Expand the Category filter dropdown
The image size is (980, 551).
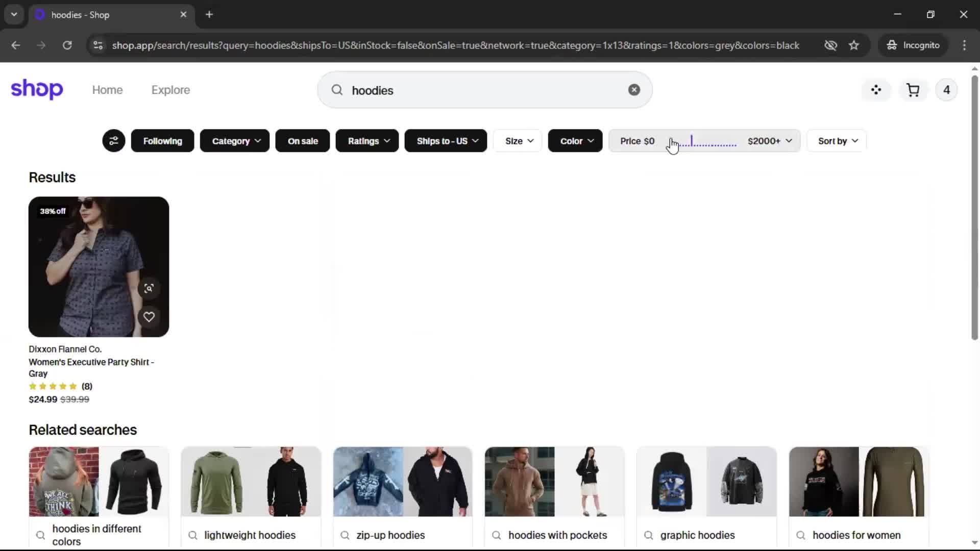[x=235, y=141]
